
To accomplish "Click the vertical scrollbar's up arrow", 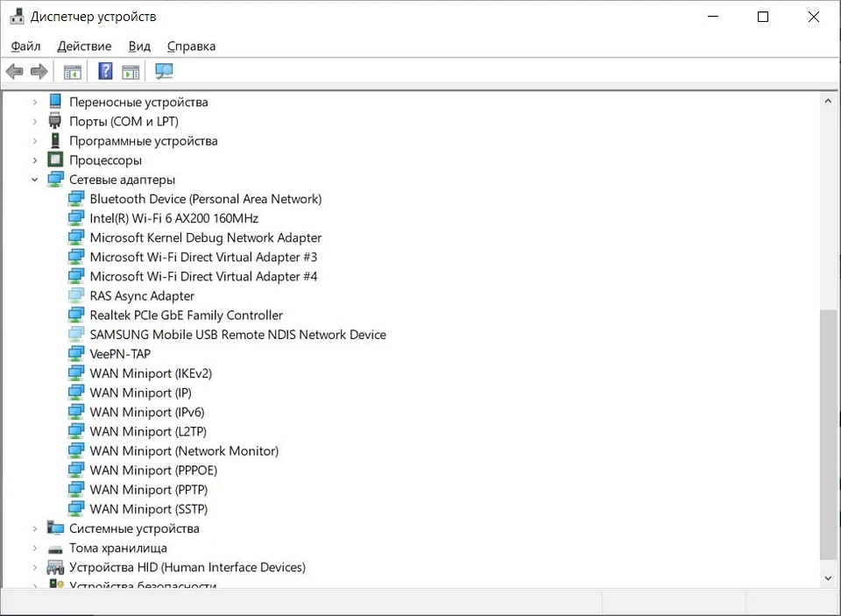I will point(828,102).
